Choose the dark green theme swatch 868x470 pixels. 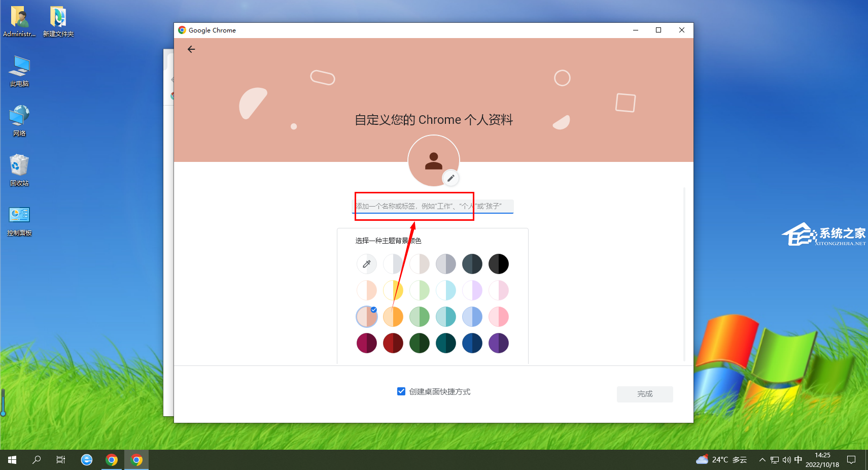420,343
